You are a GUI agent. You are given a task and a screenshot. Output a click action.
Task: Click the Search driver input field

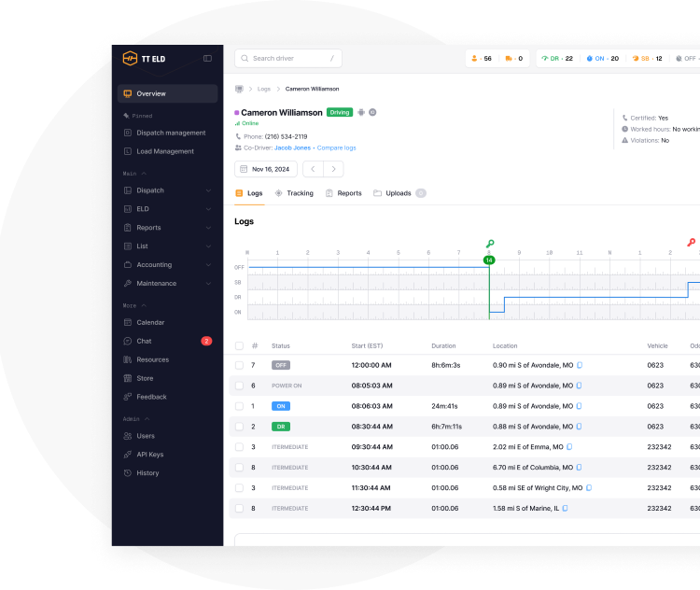click(288, 58)
